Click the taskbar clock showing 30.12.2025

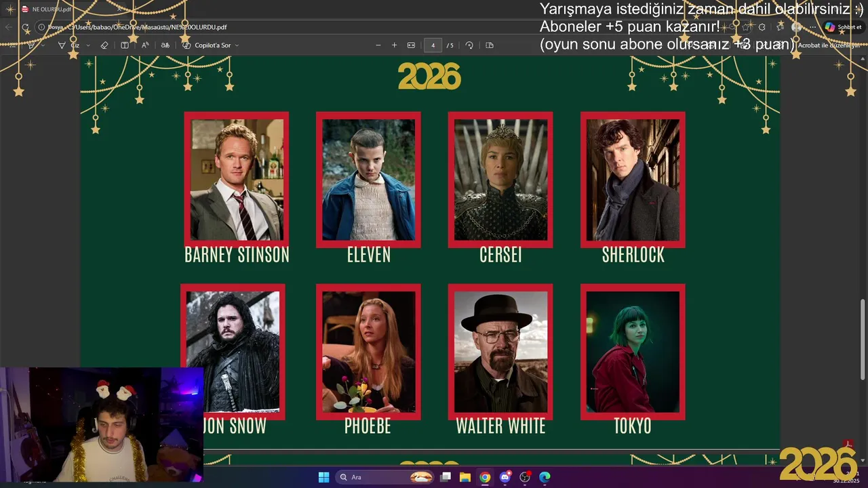click(846, 477)
